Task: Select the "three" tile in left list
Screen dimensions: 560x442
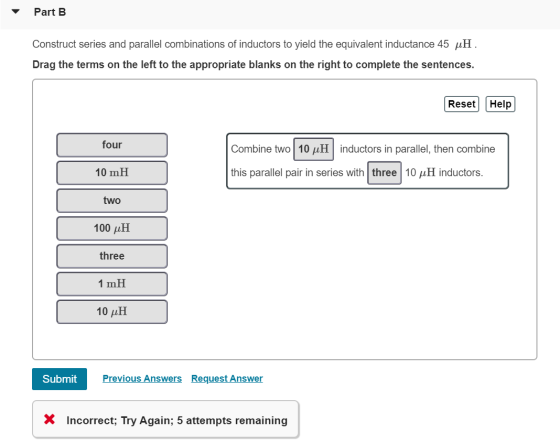Action: (112, 256)
